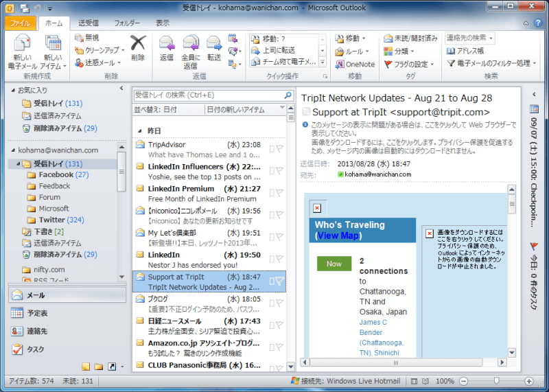The width and height of the screenshot is (549, 392).
Task: Click the shortcuts icon at navigation bottom
Action: point(112,367)
